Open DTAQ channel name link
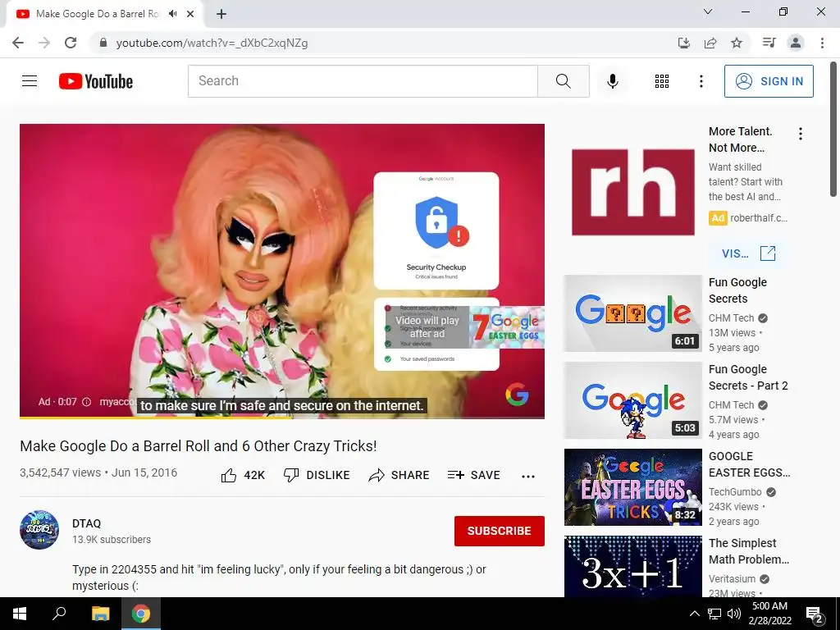 click(86, 523)
